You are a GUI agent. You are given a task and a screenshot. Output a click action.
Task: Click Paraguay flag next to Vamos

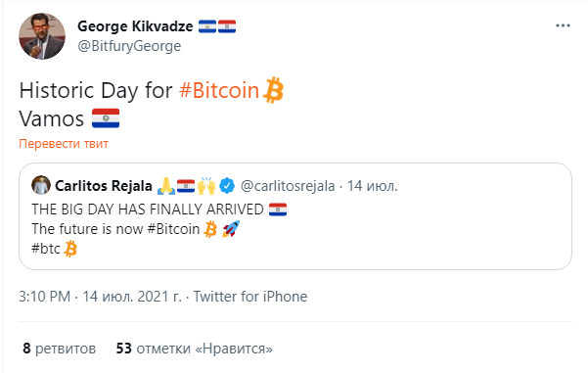point(106,118)
